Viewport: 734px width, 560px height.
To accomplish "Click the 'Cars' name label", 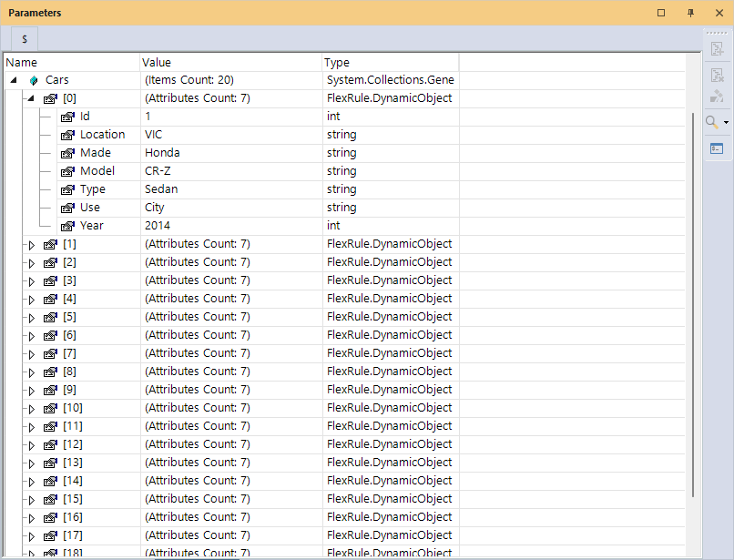I will 57,80.
